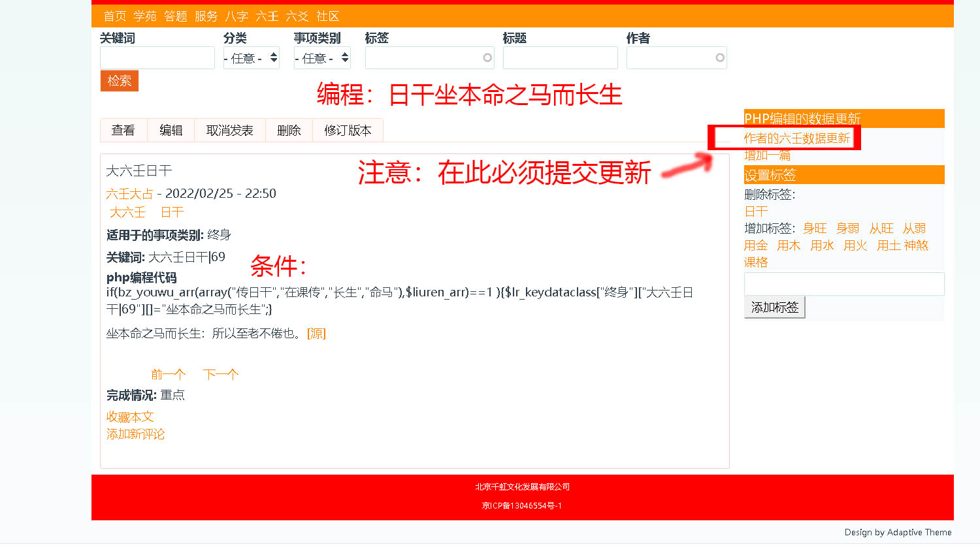This screenshot has width=980, height=551.
Task: Go to the 下一个 article
Action: [x=220, y=374]
